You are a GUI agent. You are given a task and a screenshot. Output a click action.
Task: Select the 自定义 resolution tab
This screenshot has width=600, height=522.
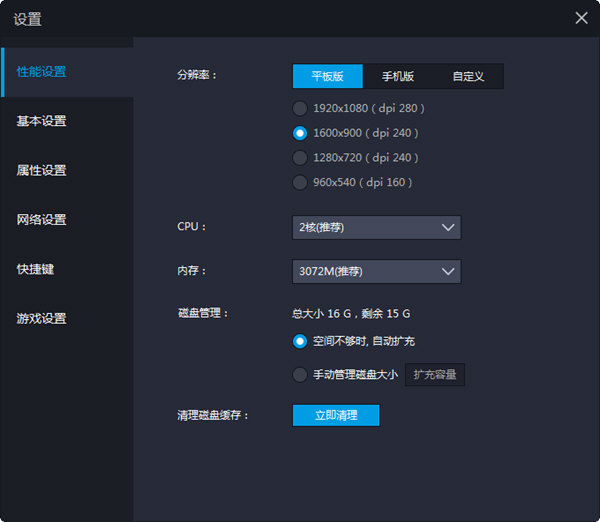tap(468, 76)
